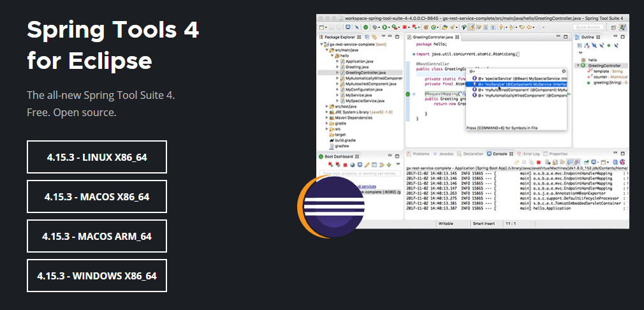Close the symbols popup with its X
This screenshot has width=644, height=310.
[564, 71]
